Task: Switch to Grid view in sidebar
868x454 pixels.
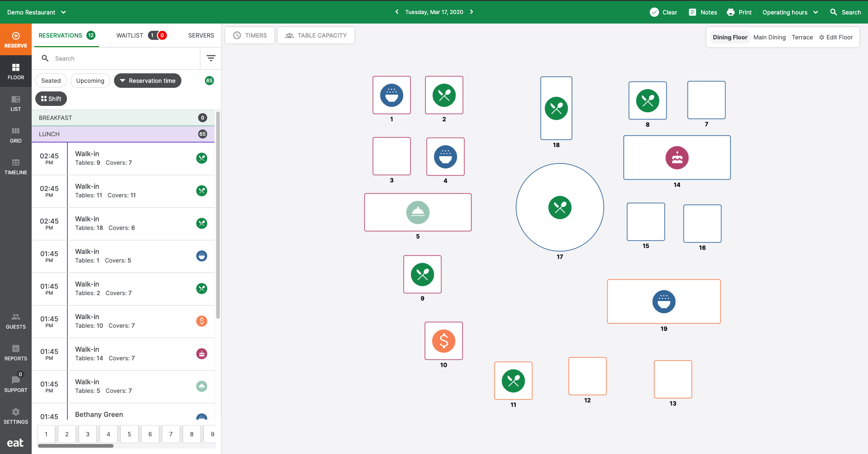Action: (16, 135)
